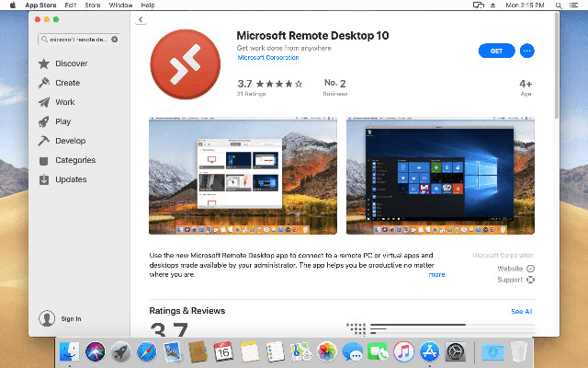Open System Preferences from the Dock
This screenshot has height=368, width=588.
click(456, 351)
